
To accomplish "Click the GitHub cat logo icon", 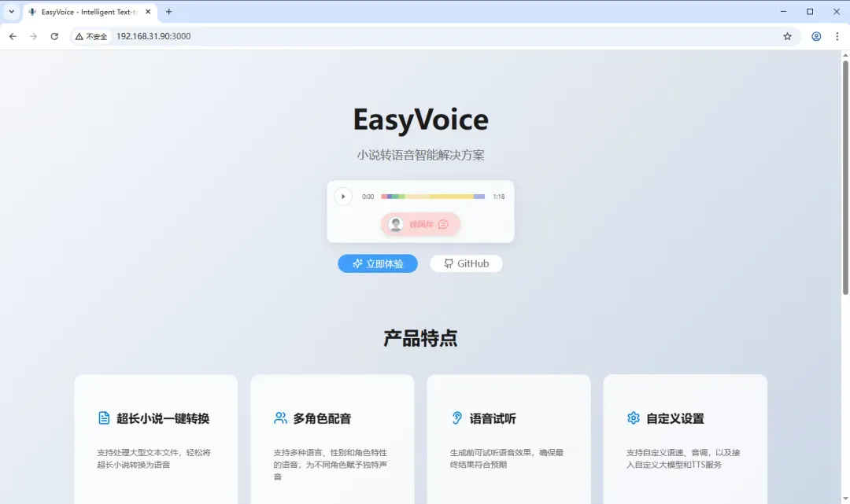I will [x=448, y=263].
